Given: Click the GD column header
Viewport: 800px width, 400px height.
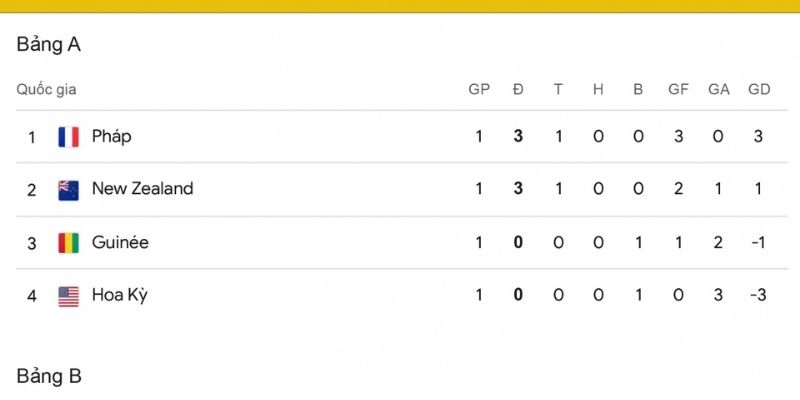Looking at the screenshot, I should (x=759, y=89).
